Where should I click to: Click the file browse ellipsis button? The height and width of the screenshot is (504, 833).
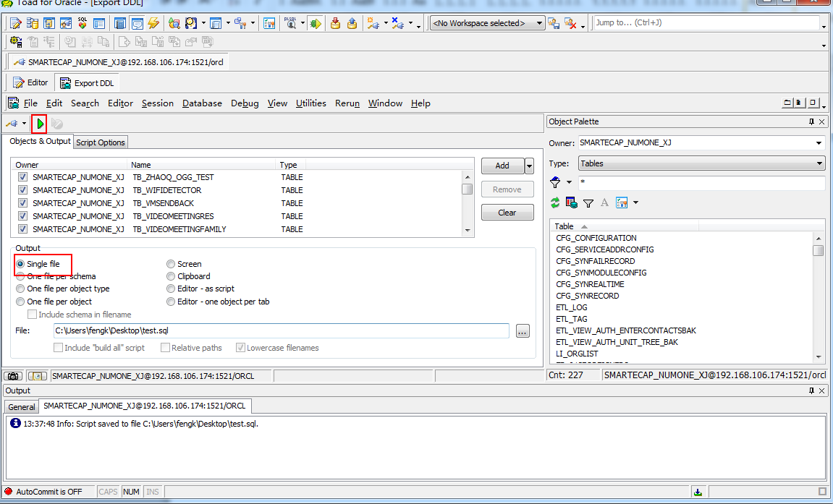(x=523, y=331)
